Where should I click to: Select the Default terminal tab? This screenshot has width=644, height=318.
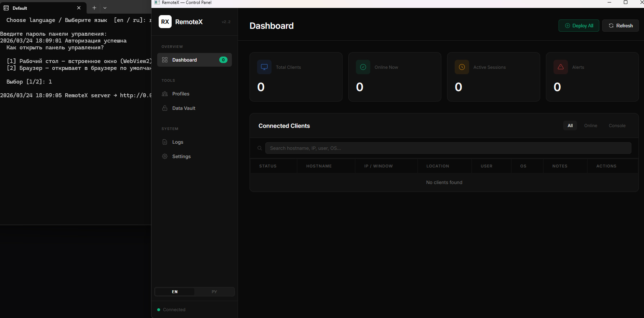[43, 8]
